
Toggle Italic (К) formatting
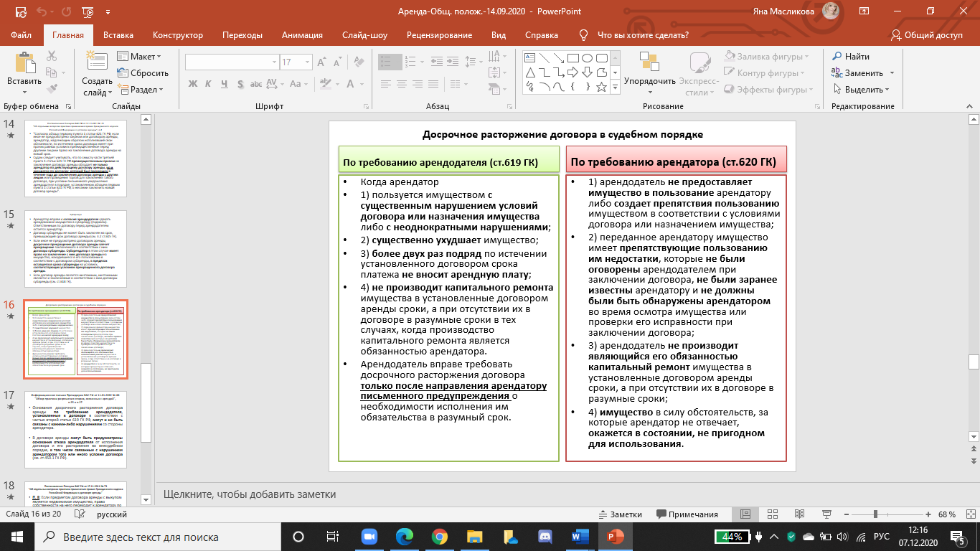[208, 84]
